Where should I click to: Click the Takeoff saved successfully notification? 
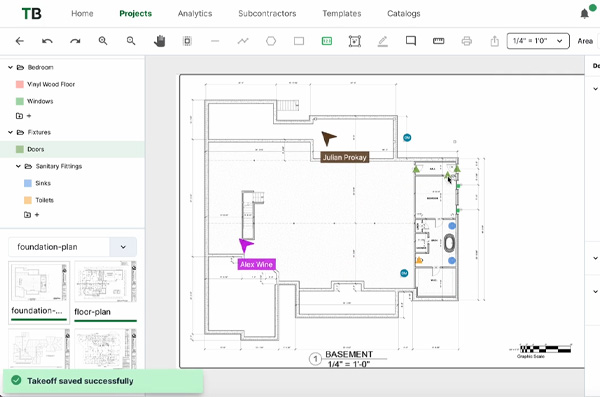[103, 381]
